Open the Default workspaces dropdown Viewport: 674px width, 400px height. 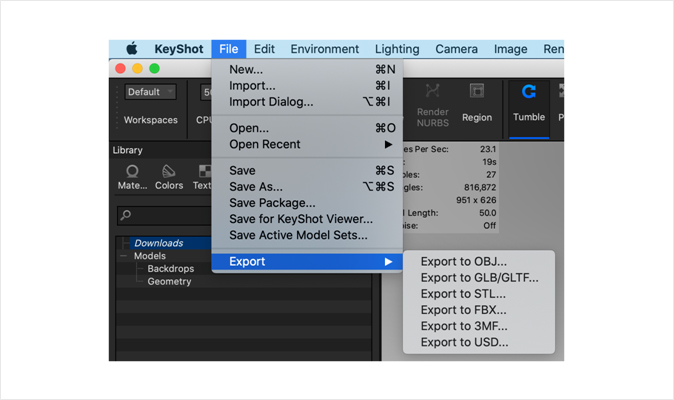(x=150, y=92)
